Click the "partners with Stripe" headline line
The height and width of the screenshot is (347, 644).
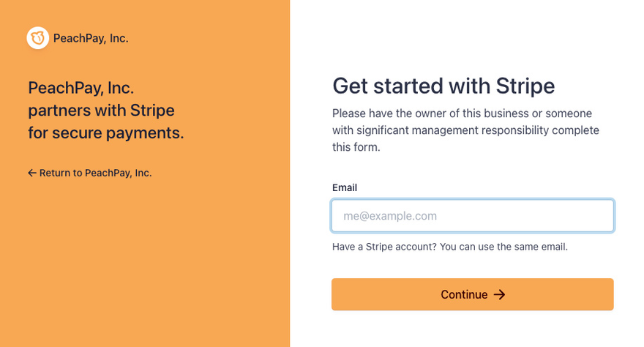click(101, 111)
